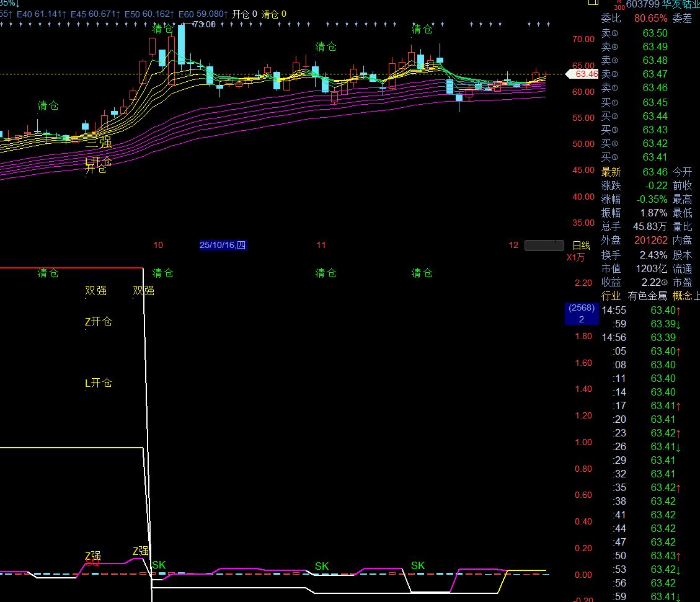Click the X1万 unit label
This screenshot has width=700, height=602.
(x=575, y=257)
